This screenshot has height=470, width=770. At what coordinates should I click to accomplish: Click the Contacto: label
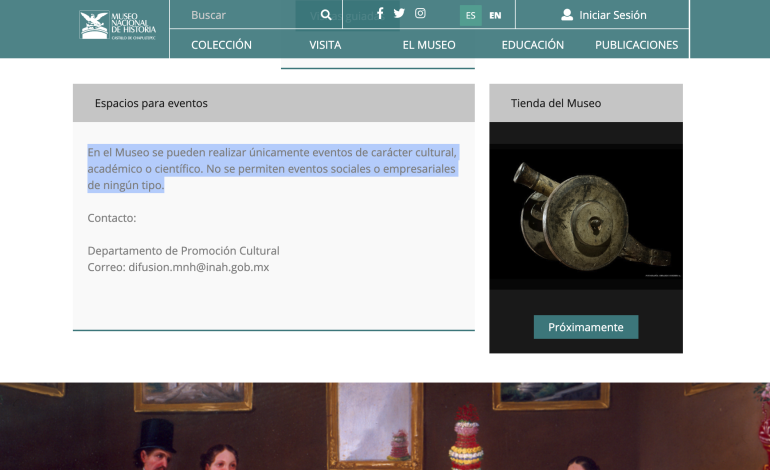(112, 218)
